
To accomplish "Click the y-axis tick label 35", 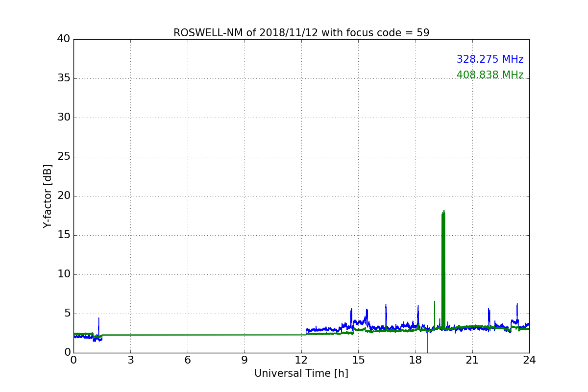I will click(64, 78).
